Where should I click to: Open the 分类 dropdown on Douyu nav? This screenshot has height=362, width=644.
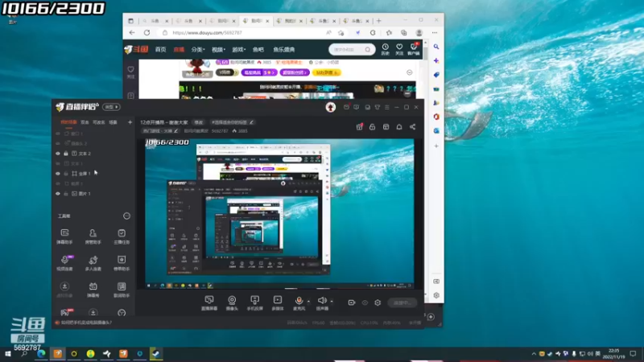[198, 50]
